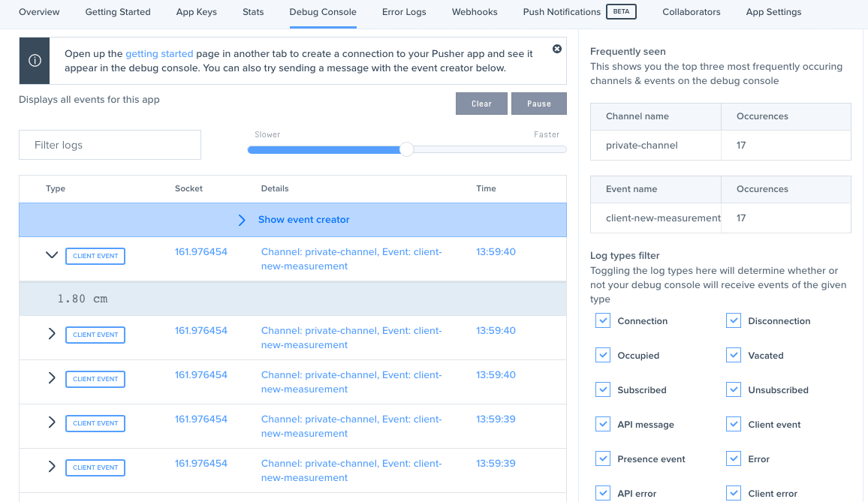
Task: Click the first CLIENT EVENT badge
Action: pyautogui.click(x=95, y=256)
